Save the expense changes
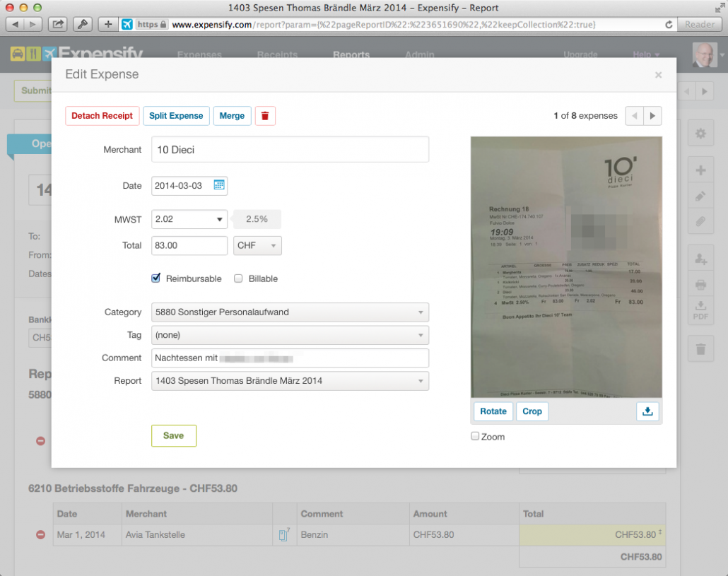Viewport: 728px width, 576px height. (174, 435)
